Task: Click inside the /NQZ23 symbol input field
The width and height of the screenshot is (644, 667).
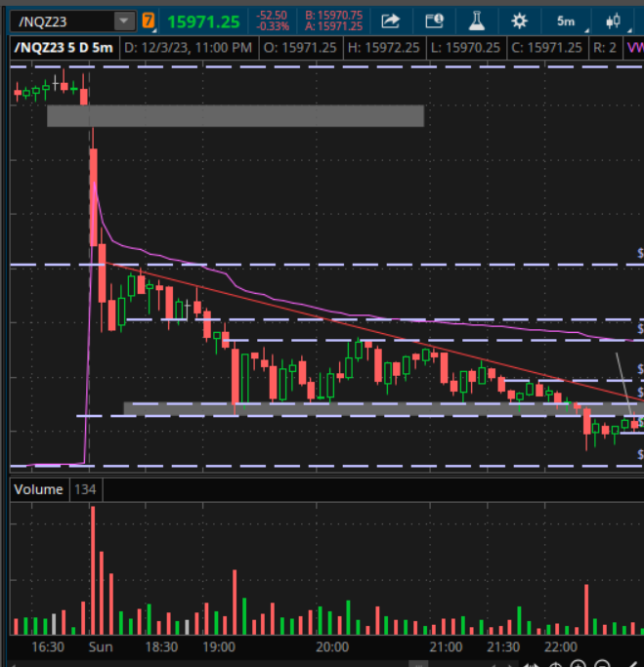Action: click(57, 21)
